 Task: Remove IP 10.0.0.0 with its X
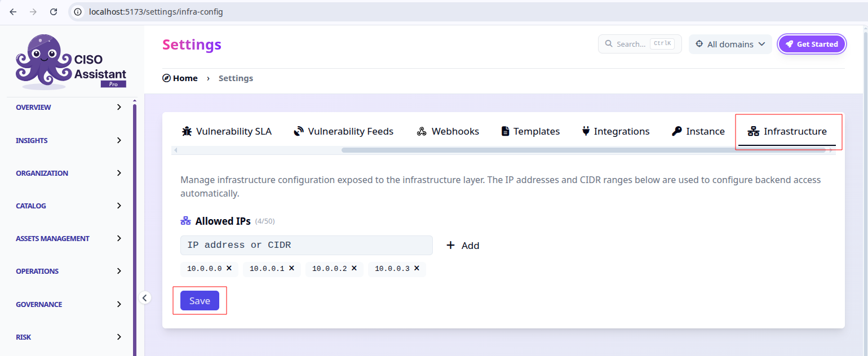click(x=229, y=268)
